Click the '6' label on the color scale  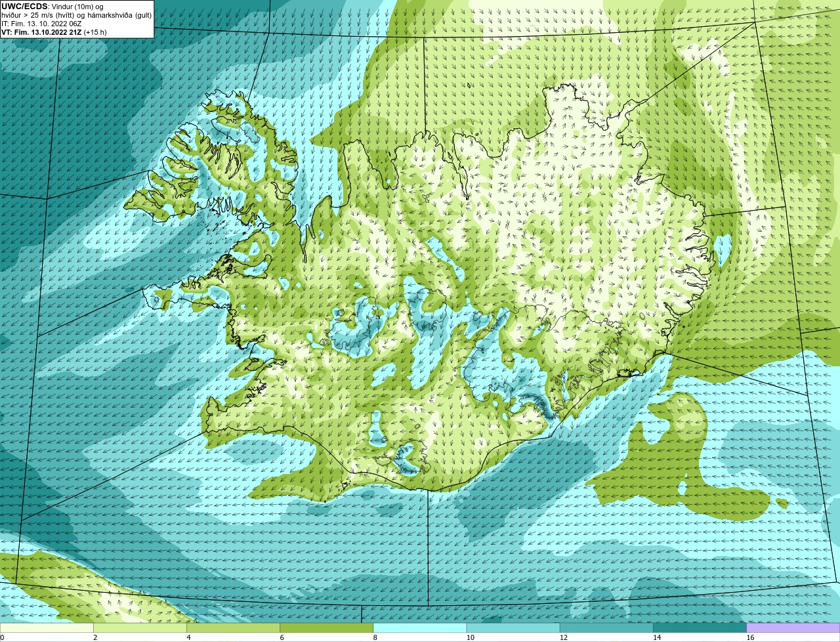pos(282,637)
